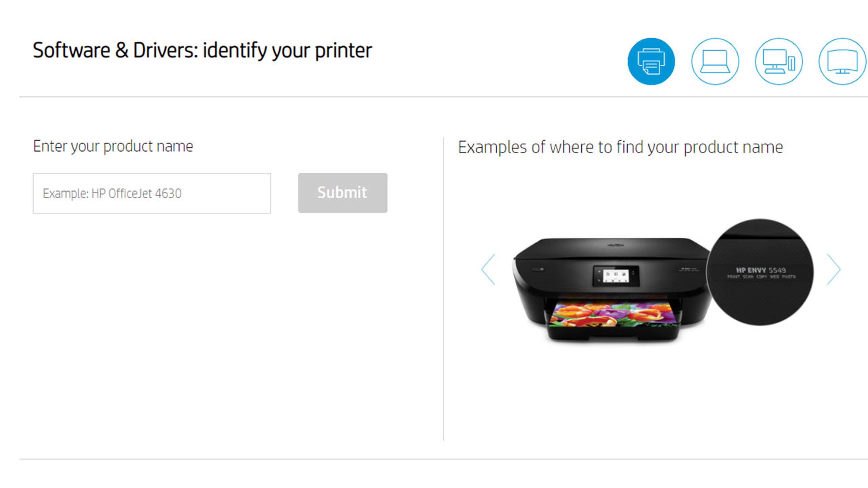Show previous product name example

pos(488,270)
